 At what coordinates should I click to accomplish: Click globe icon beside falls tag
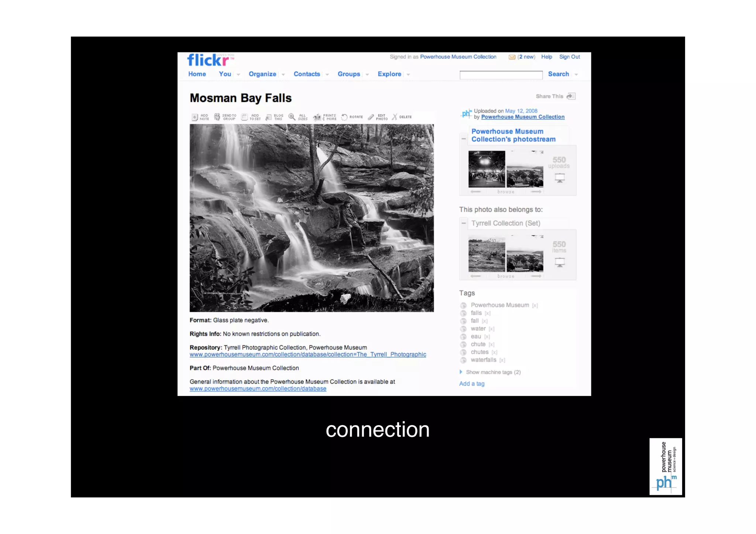pos(463,313)
